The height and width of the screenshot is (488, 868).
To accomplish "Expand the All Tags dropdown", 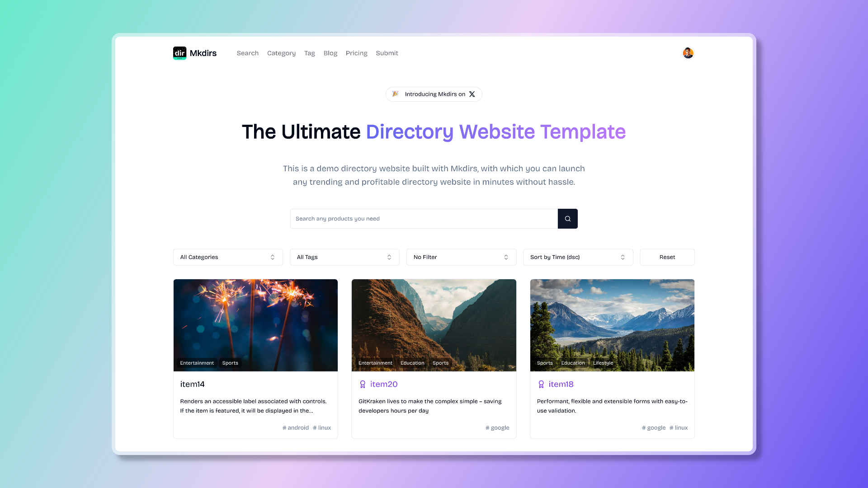I will click(x=344, y=257).
